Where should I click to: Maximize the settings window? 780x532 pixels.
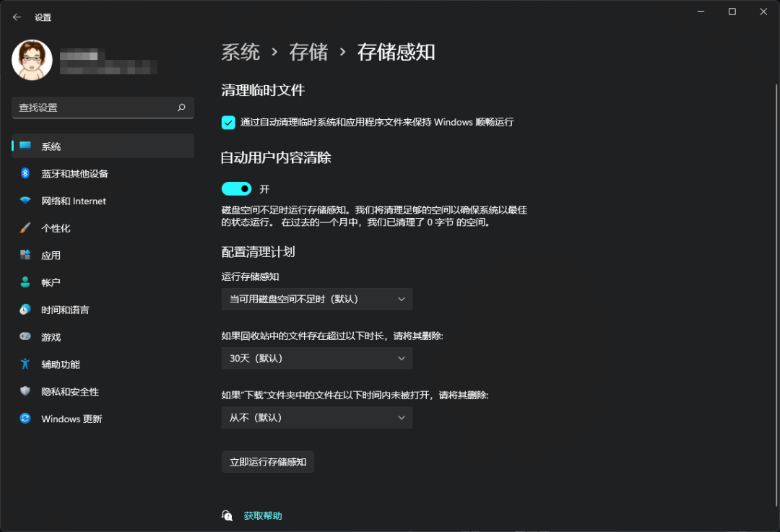click(x=732, y=12)
